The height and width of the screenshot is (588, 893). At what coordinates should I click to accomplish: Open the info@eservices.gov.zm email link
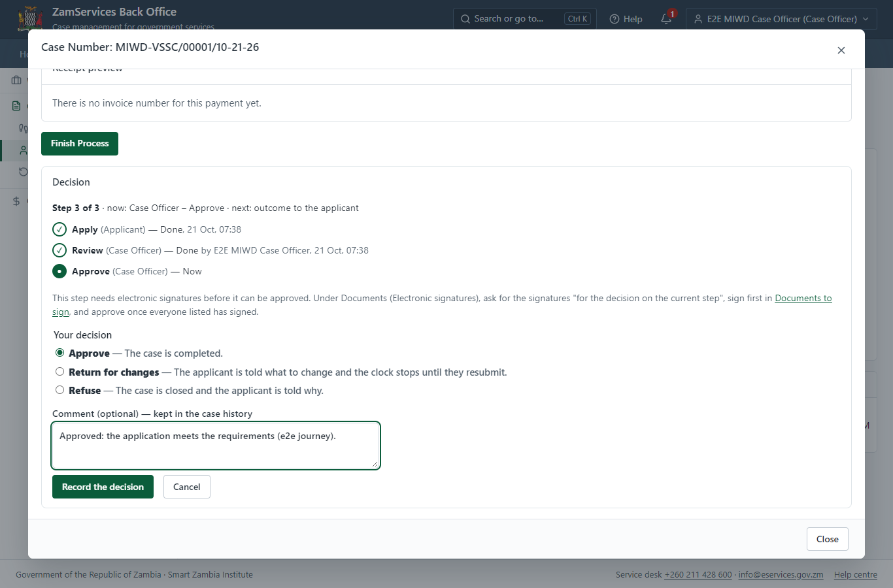pyautogui.click(x=781, y=575)
